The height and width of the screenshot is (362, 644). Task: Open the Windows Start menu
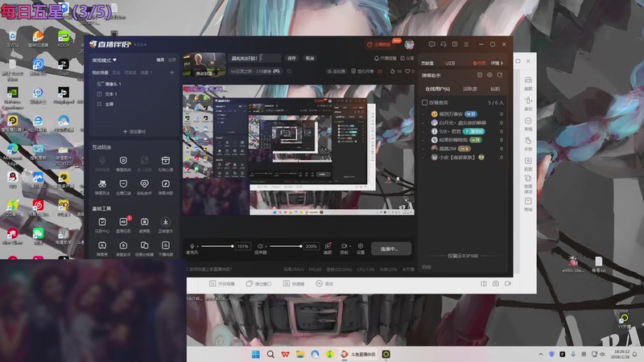point(255,354)
